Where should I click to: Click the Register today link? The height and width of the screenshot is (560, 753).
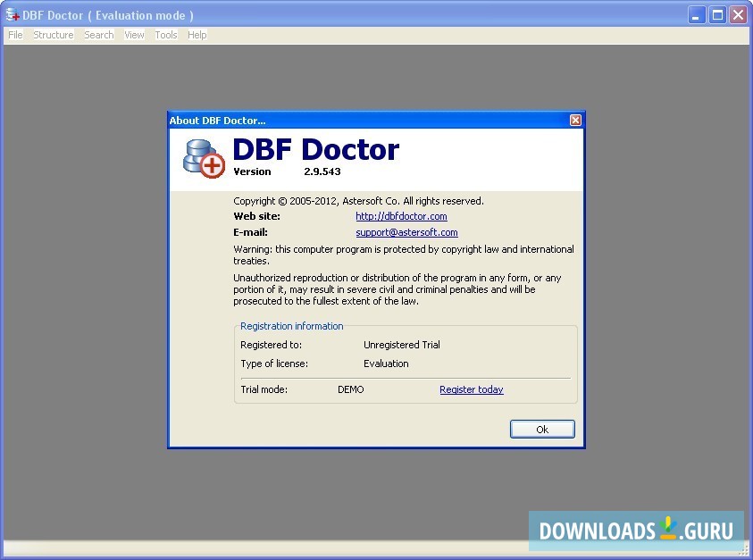(472, 389)
